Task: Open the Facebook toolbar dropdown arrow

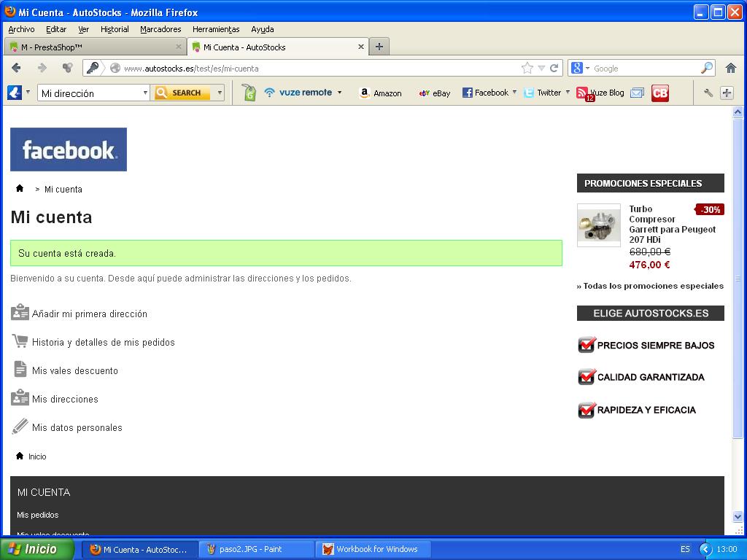Action: 514,92
